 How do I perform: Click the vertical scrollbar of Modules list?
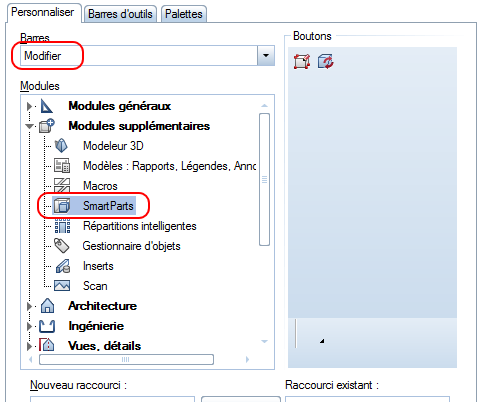264,180
